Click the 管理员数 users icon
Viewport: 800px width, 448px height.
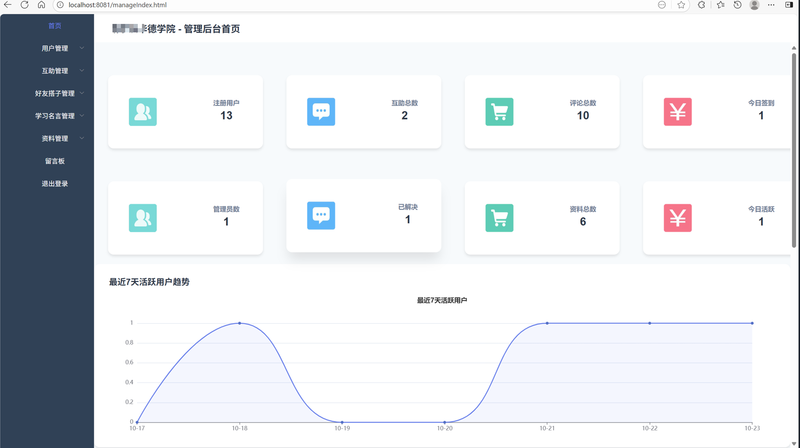click(x=143, y=217)
